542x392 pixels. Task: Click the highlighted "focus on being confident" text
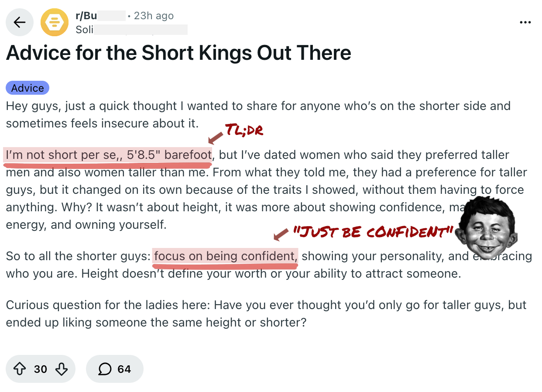[x=225, y=256]
